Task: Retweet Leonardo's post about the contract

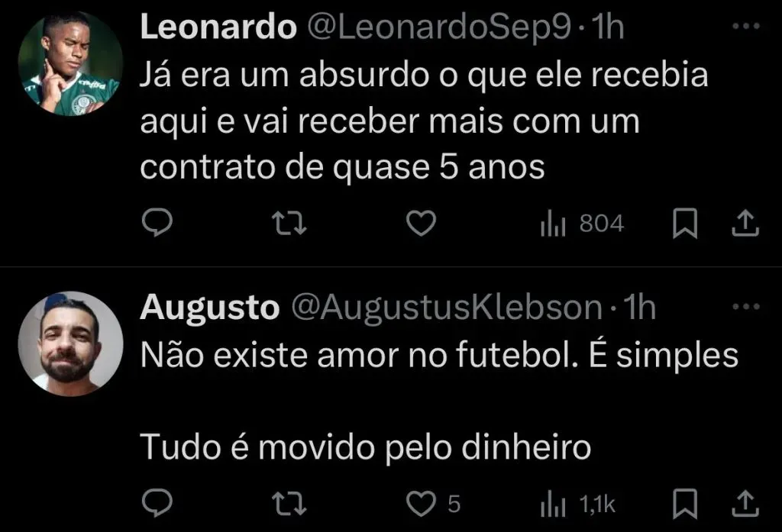Action: (x=291, y=224)
